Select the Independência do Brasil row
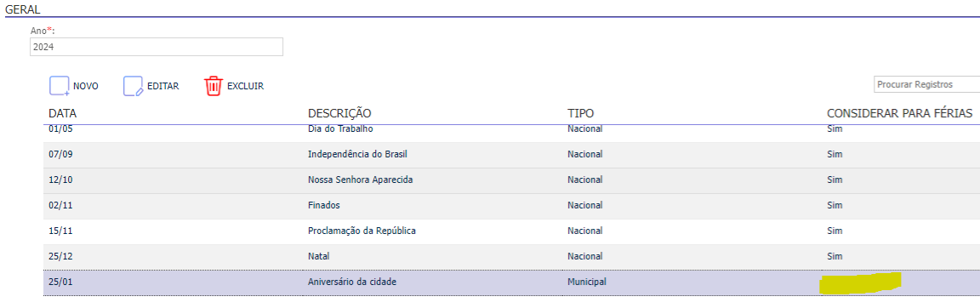 coord(511,154)
